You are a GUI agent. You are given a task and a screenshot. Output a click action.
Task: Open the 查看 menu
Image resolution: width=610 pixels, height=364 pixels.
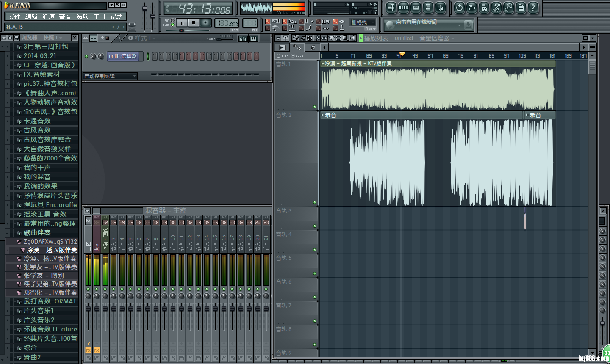point(65,17)
